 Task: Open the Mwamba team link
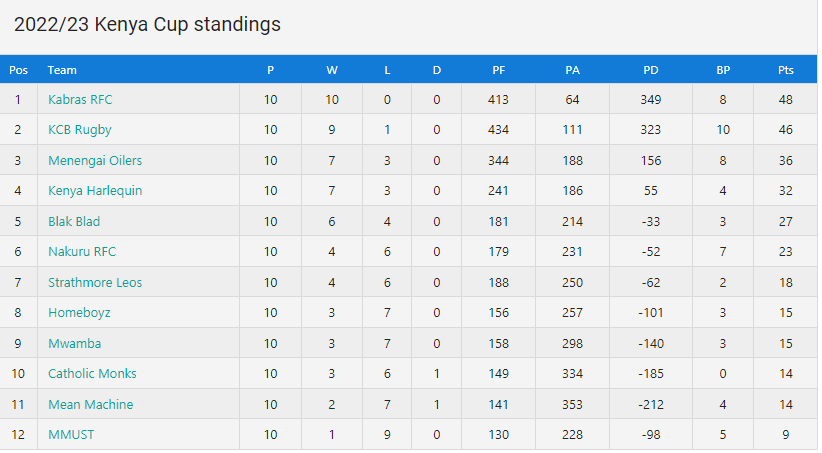click(x=74, y=343)
